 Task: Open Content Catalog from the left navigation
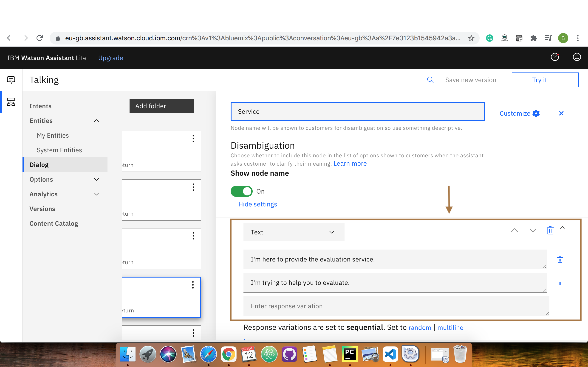(x=54, y=223)
